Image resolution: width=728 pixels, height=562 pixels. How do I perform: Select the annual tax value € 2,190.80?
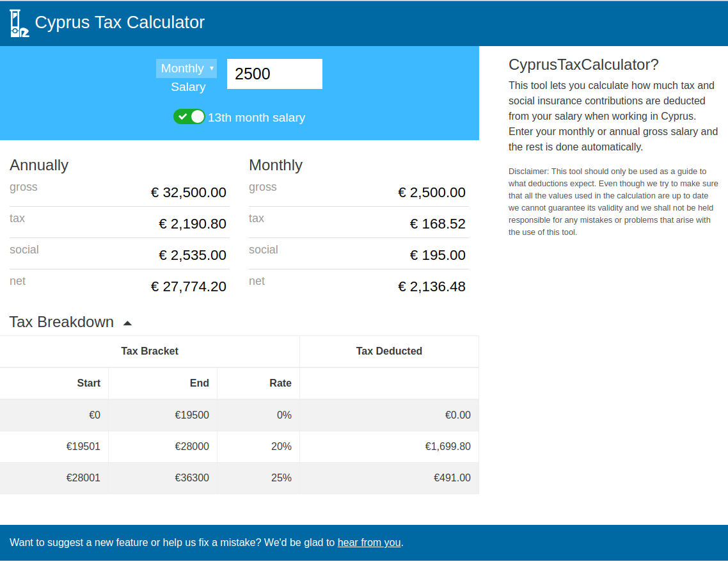(x=192, y=224)
